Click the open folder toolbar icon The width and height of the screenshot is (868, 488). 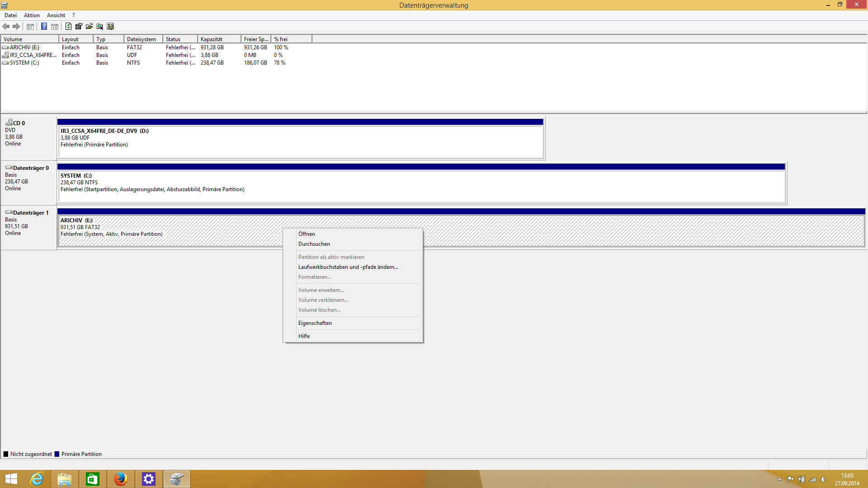pos(89,26)
